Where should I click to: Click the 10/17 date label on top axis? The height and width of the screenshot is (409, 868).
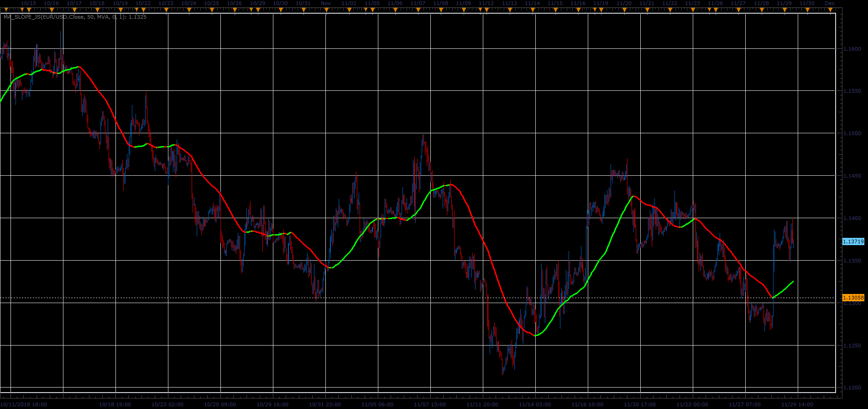point(74,3)
